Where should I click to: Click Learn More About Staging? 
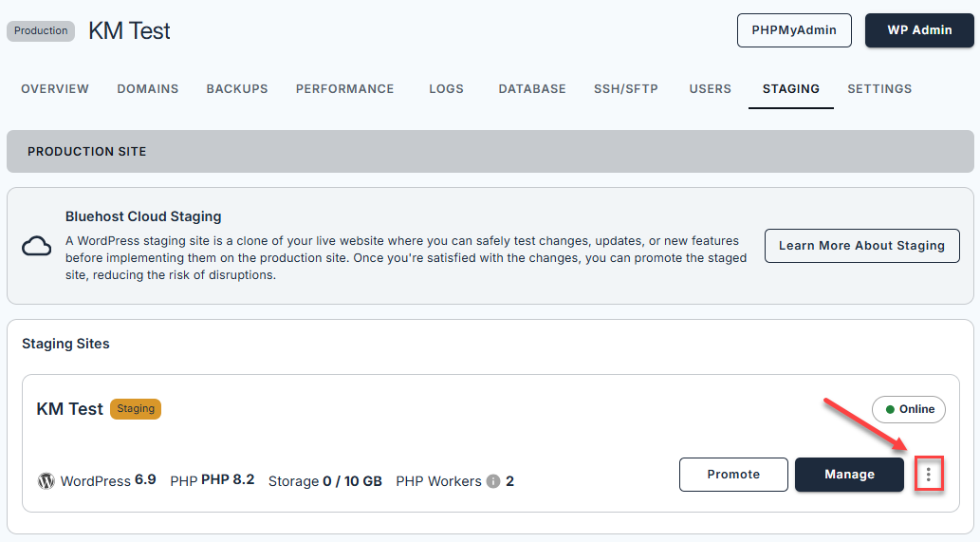(x=861, y=246)
